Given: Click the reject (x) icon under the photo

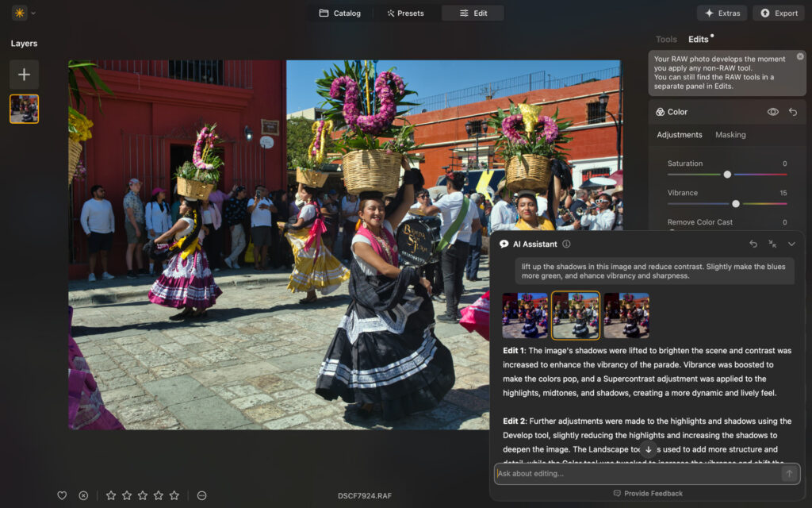Looking at the screenshot, I should tap(83, 495).
